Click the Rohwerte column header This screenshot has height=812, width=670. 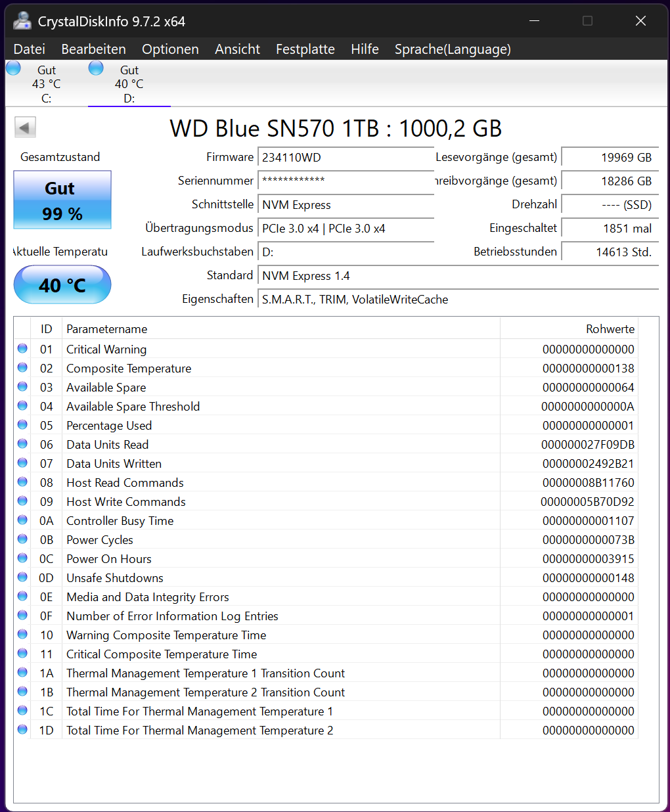pos(569,329)
